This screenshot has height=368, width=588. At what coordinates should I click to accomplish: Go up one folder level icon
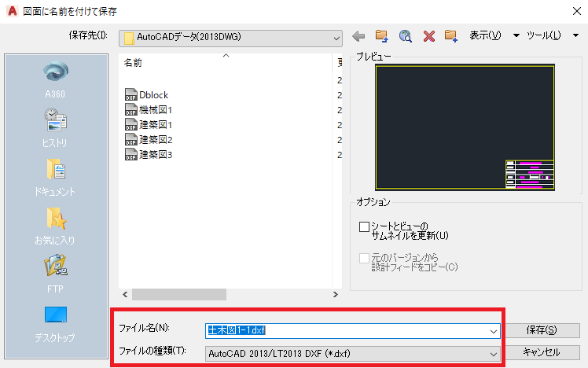pyautogui.click(x=382, y=35)
